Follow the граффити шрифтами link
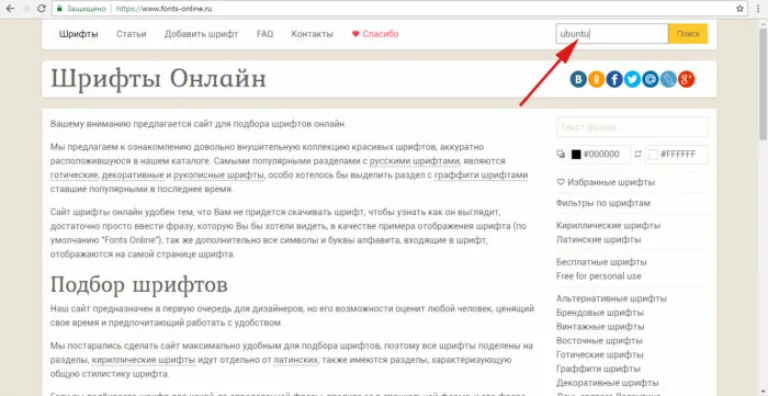Viewport: 768px width, 396px height. [480, 175]
